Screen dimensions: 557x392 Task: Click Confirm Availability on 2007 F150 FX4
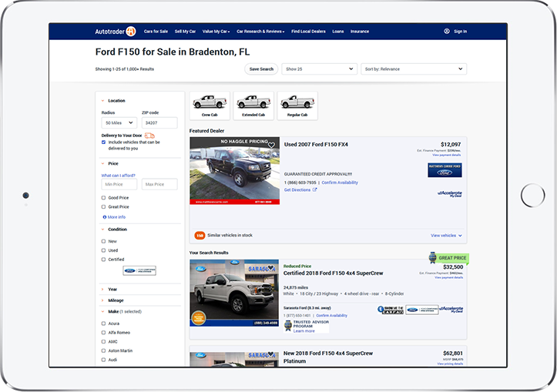pos(340,183)
